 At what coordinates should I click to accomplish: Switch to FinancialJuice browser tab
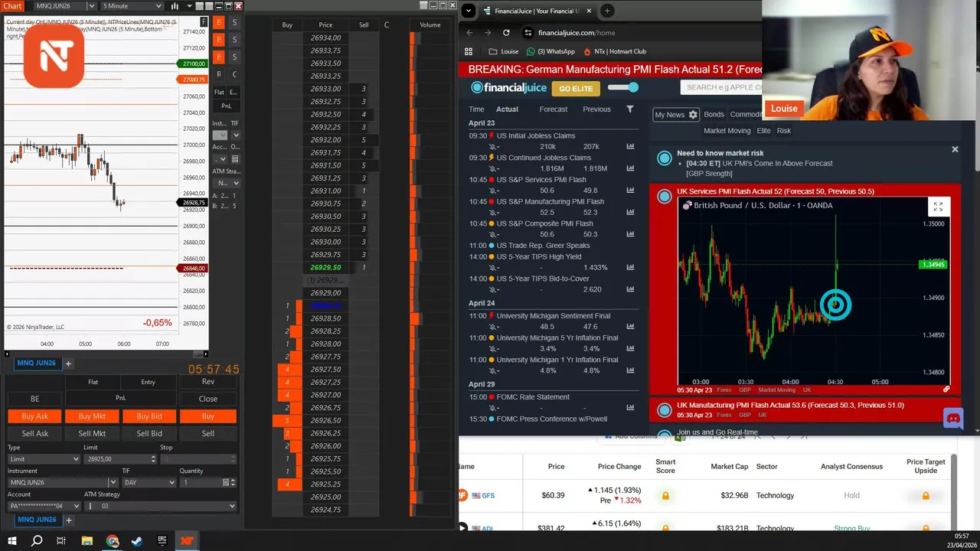(536, 11)
